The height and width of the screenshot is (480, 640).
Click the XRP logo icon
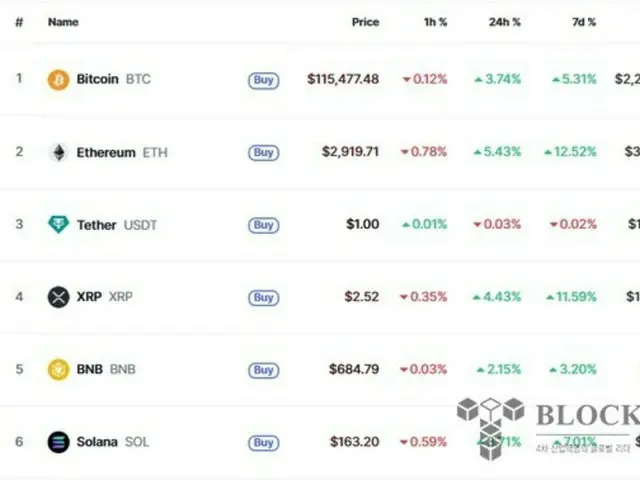[58, 297]
